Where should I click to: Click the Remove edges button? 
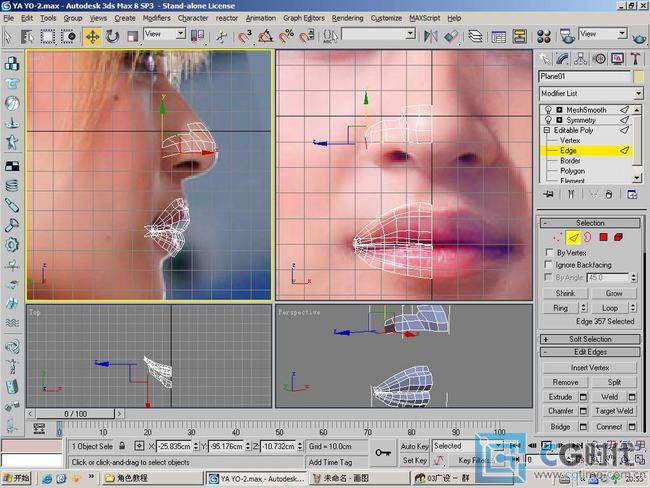pyautogui.click(x=565, y=382)
